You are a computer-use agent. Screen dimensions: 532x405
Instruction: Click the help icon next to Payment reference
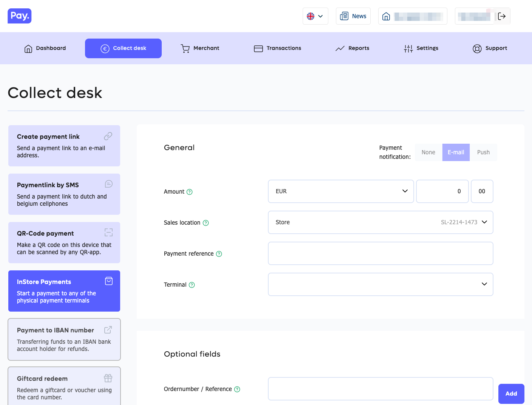[x=219, y=254]
